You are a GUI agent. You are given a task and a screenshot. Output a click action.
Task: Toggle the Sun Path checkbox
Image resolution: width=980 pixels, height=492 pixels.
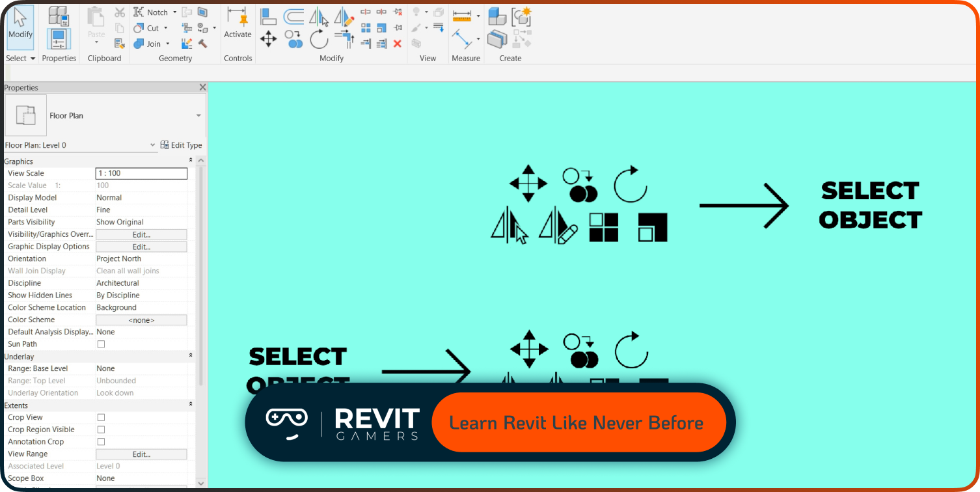(x=101, y=344)
